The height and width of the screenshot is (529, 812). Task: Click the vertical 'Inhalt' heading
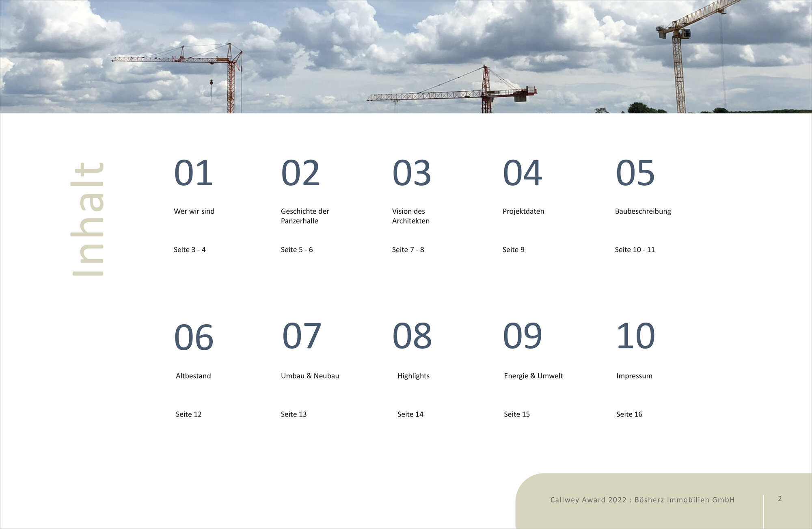click(x=88, y=219)
